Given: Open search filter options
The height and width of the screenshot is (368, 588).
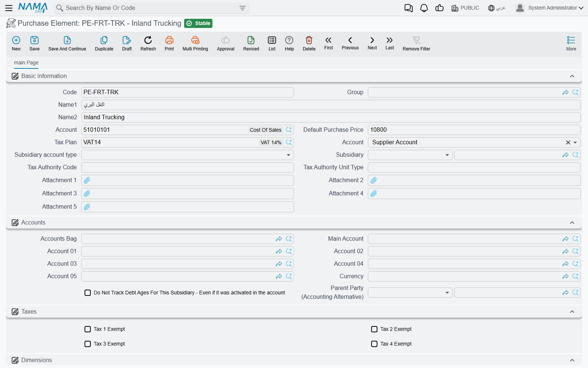Looking at the screenshot, I should click(243, 8).
